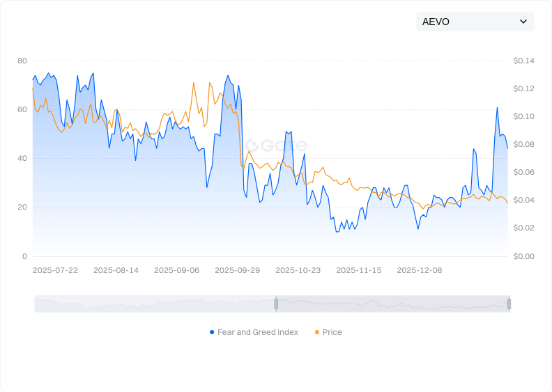Click the unselected left part of range bar
Viewport: 552px width, 392px height.
click(x=153, y=304)
